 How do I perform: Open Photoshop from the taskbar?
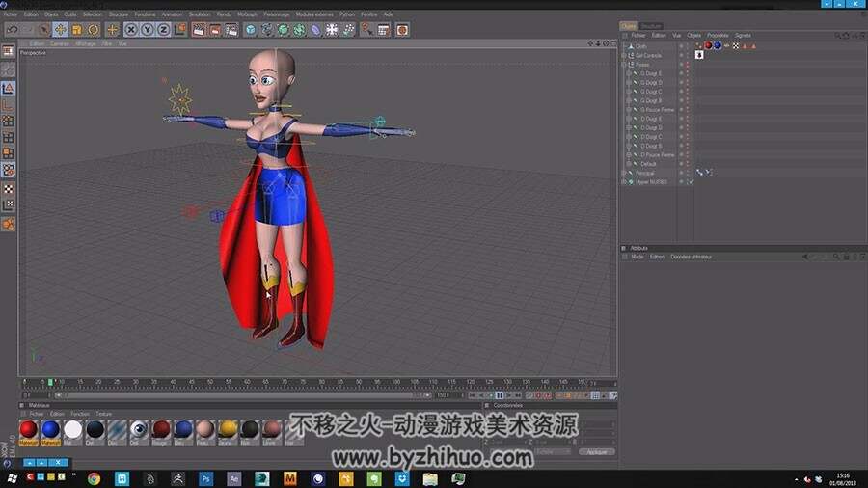[x=206, y=478]
